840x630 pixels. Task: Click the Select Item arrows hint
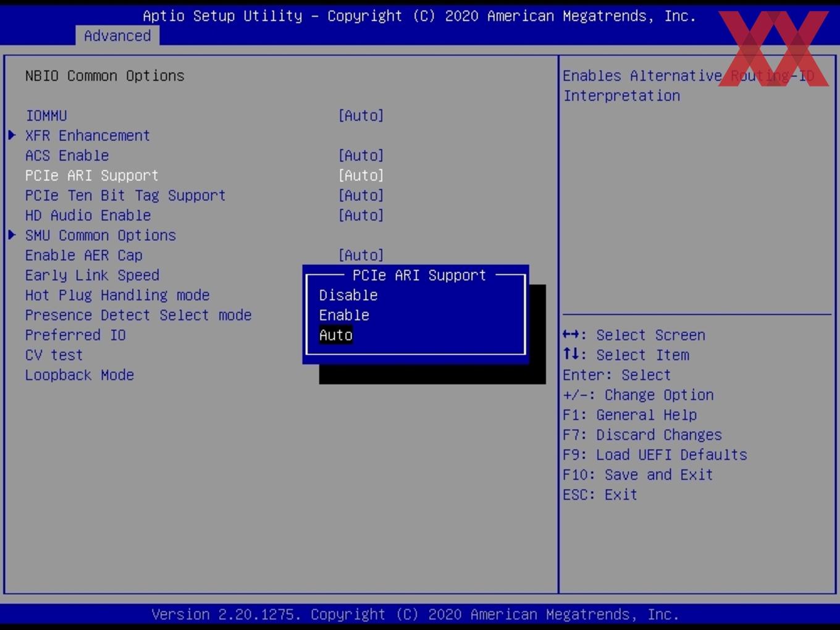[x=626, y=355]
